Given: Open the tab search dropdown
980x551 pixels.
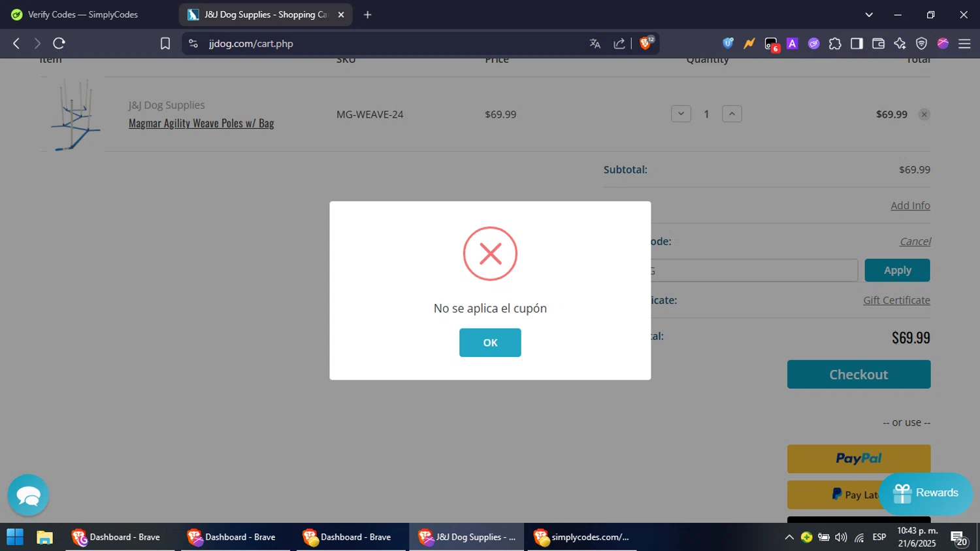Looking at the screenshot, I should coord(869,14).
